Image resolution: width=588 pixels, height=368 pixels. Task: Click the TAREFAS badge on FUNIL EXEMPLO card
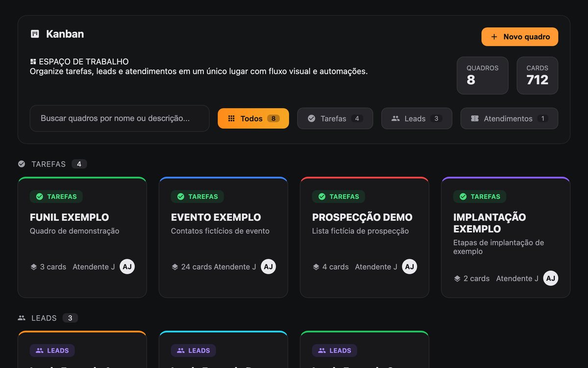coord(56,196)
